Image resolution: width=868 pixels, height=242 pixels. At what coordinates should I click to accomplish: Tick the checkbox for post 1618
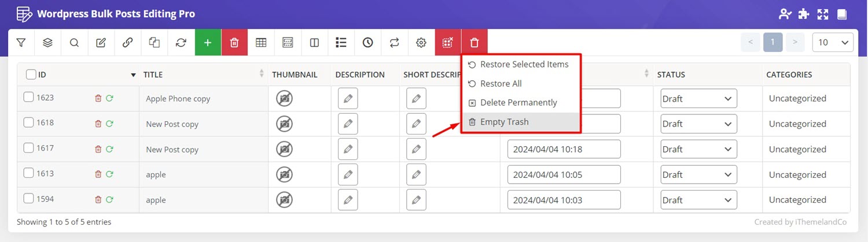click(x=28, y=122)
